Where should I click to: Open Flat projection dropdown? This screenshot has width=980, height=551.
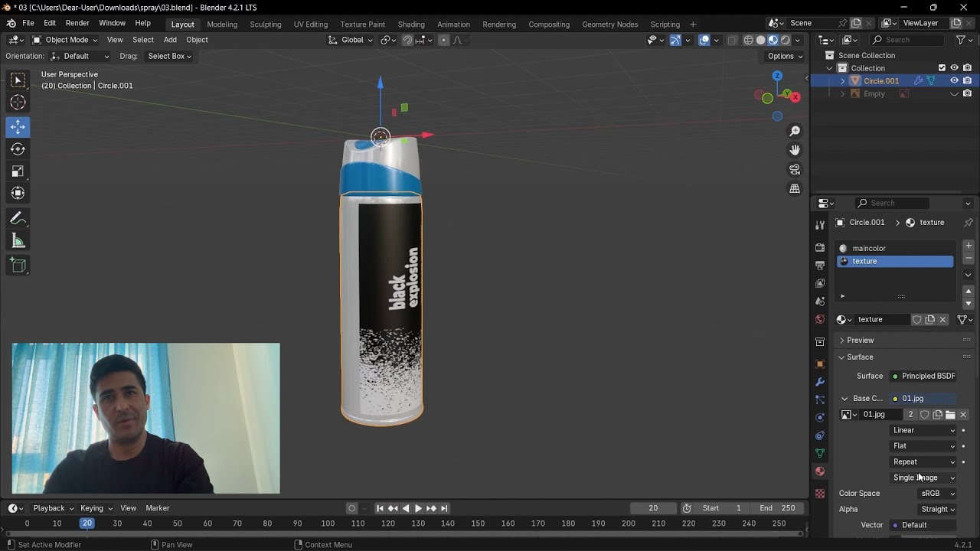tap(924, 446)
